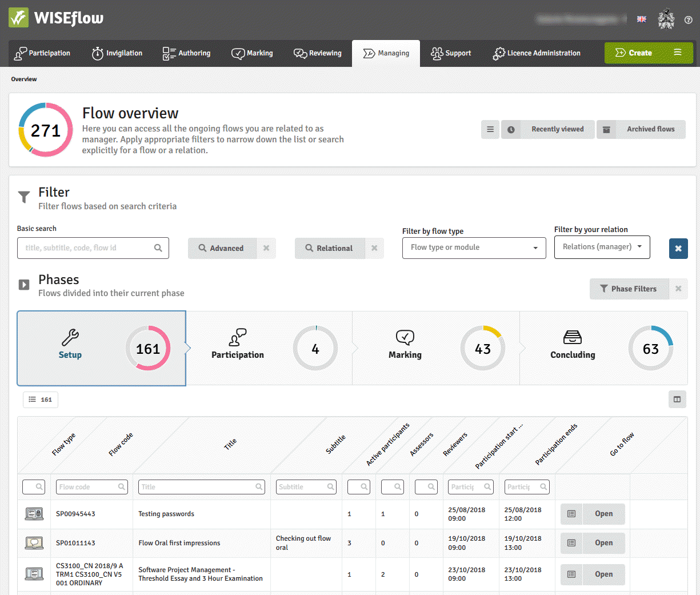Toggle the Relational search filter

pos(330,248)
